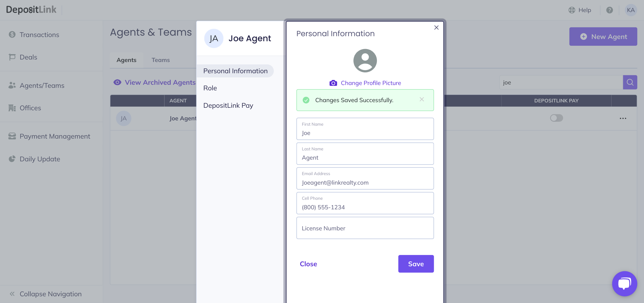Open the DepositLink Pay section
Image resolution: width=644 pixels, height=303 pixels.
click(x=228, y=105)
